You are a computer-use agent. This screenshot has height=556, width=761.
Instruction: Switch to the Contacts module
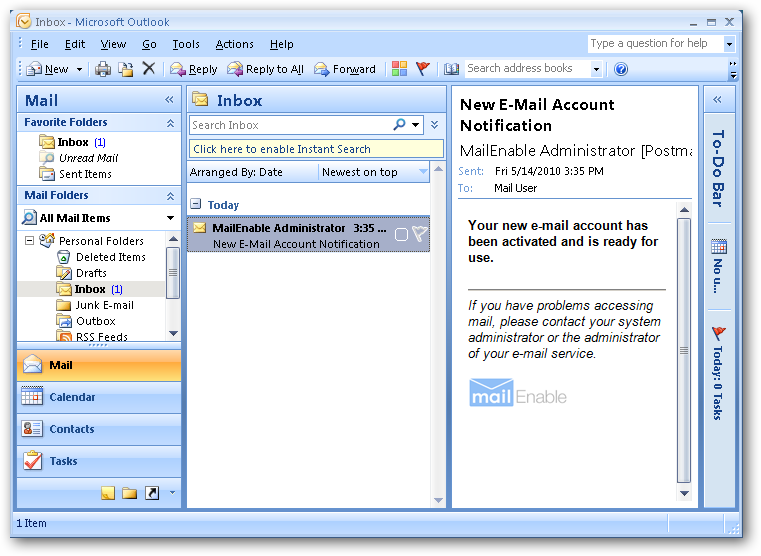tap(99, 429)
